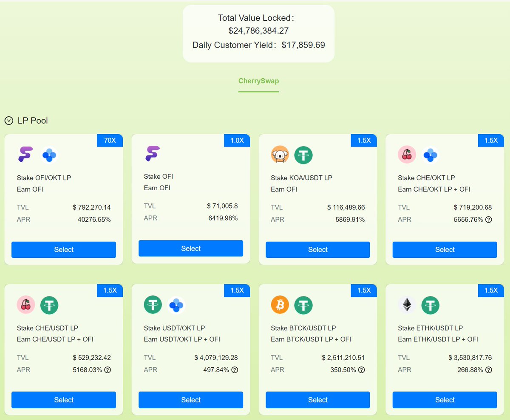This screenshot has height=420, width=510.
Task: Click 'Earn CHE/OKT LP + OFI' text
Action: [434, 189]
